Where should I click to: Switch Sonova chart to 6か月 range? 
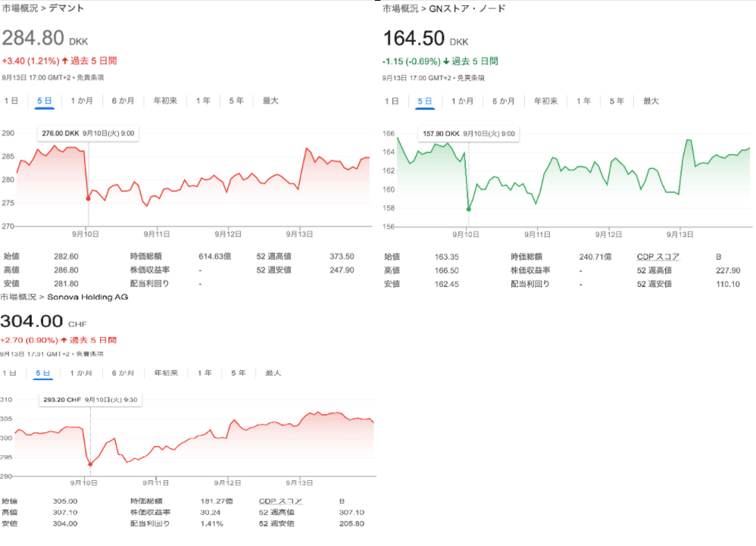(123, 373)
